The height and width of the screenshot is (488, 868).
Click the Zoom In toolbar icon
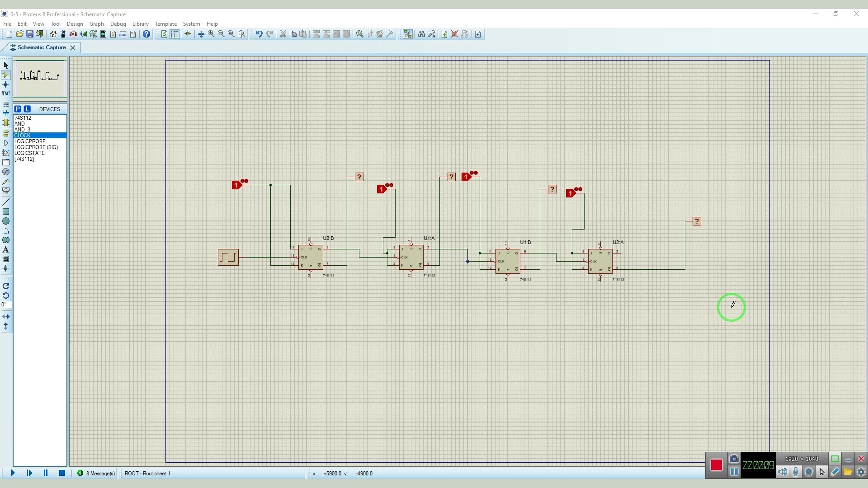pos(211,34)
